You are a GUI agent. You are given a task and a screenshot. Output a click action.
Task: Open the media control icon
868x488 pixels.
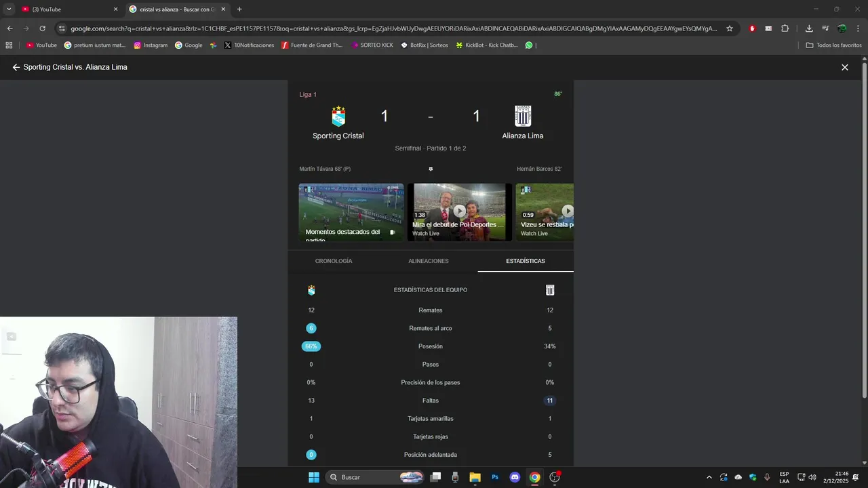(x=825, y=28)
